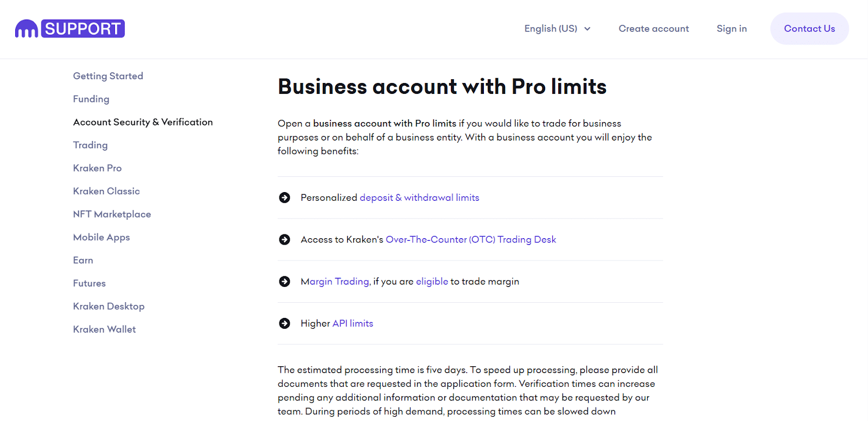Open the API limits link

[353, 323]
